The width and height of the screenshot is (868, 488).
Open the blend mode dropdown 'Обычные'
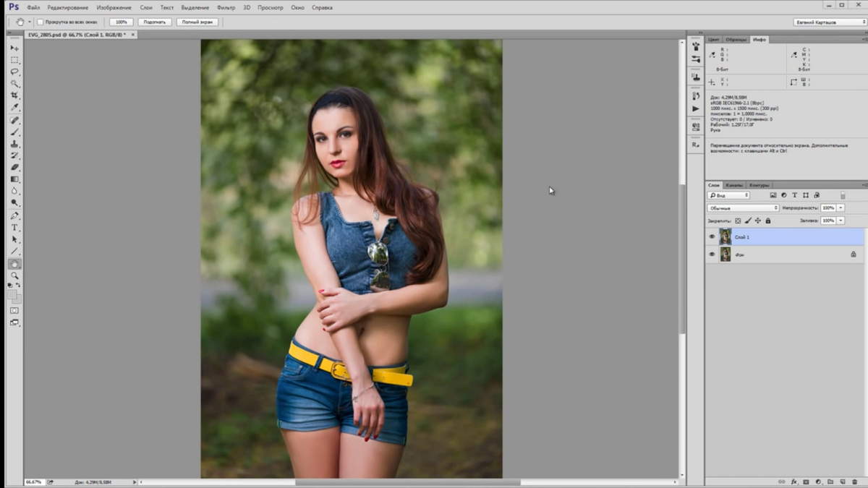click(x=743, y=208)
